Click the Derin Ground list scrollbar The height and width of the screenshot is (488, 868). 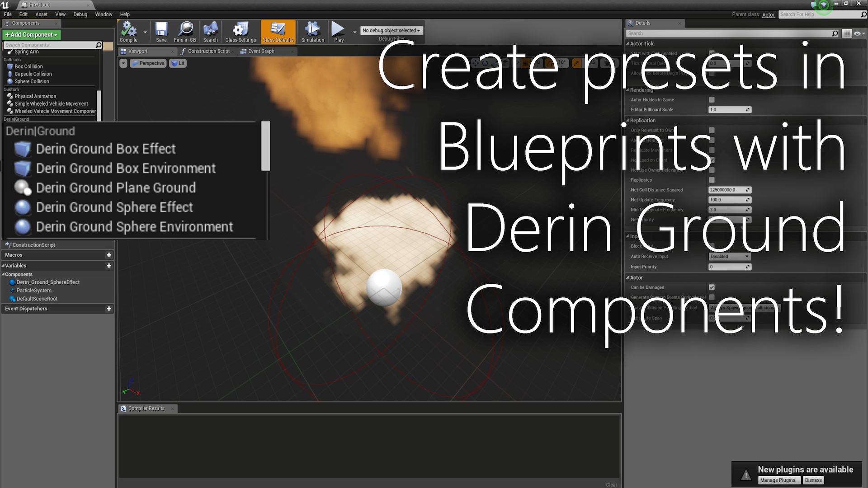(x=266, y=146)
